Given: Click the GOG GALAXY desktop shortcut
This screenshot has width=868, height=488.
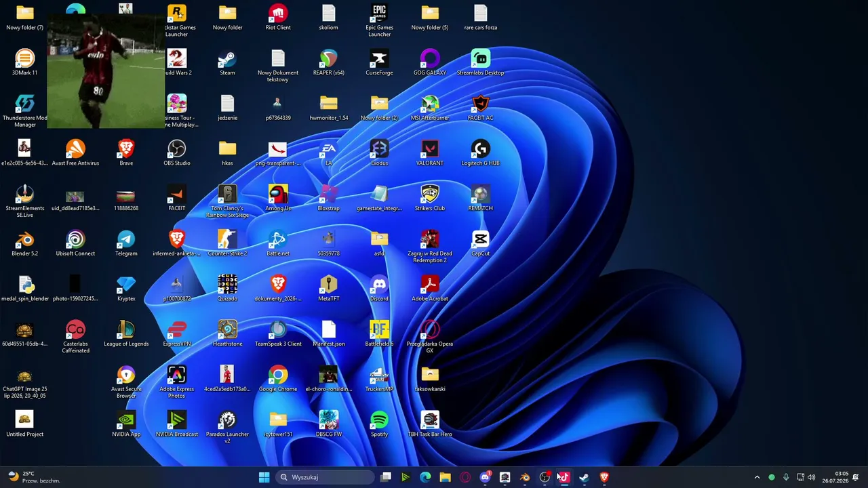Looking at the screenshot, I should 430,62.
